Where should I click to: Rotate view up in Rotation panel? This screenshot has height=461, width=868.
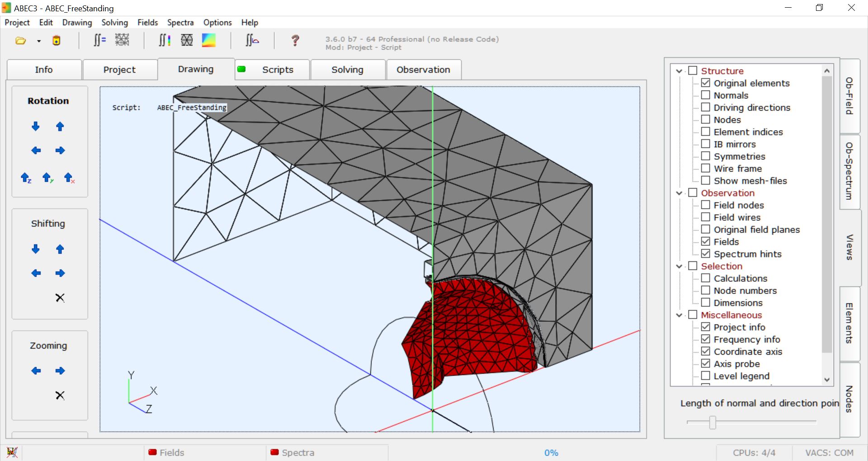coord(60,127)
